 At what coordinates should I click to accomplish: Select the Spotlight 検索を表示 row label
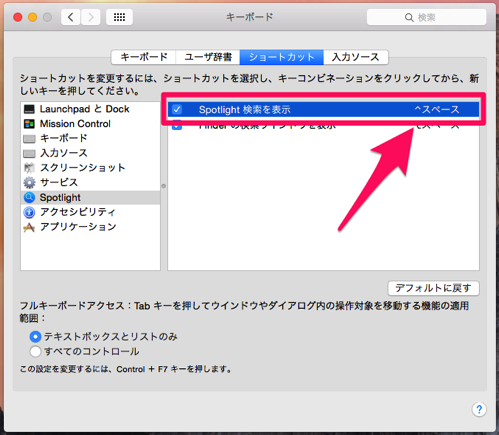click(x=245, y=109)
